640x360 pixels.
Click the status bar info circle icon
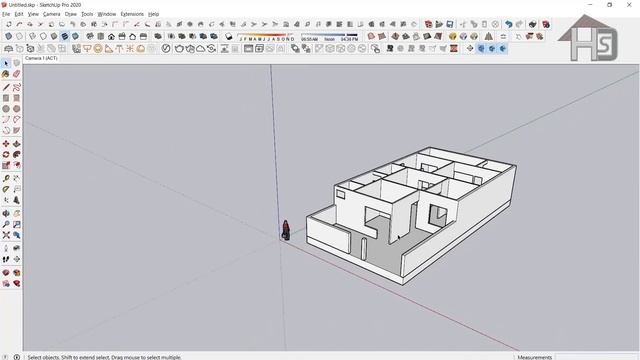16,357
